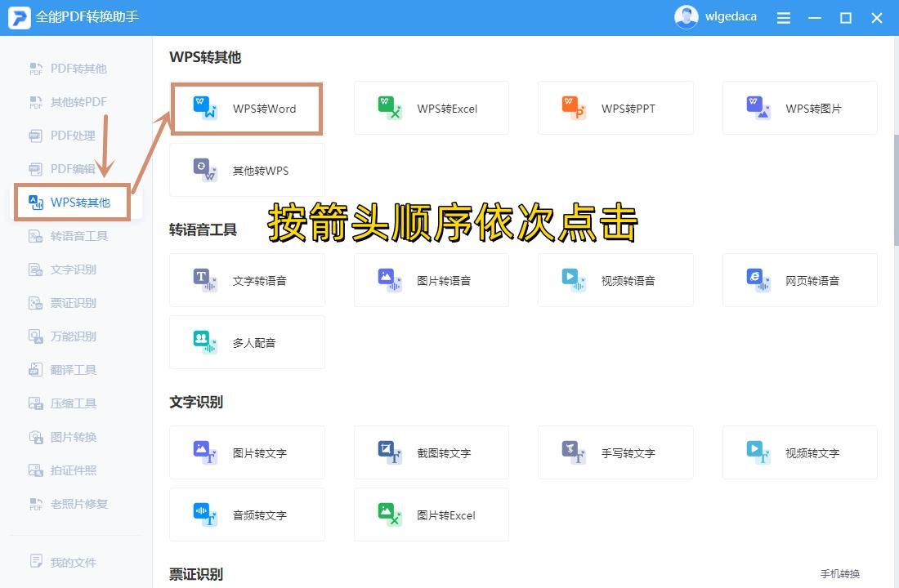Click the 手写转文字 label

tap(628, 453)
